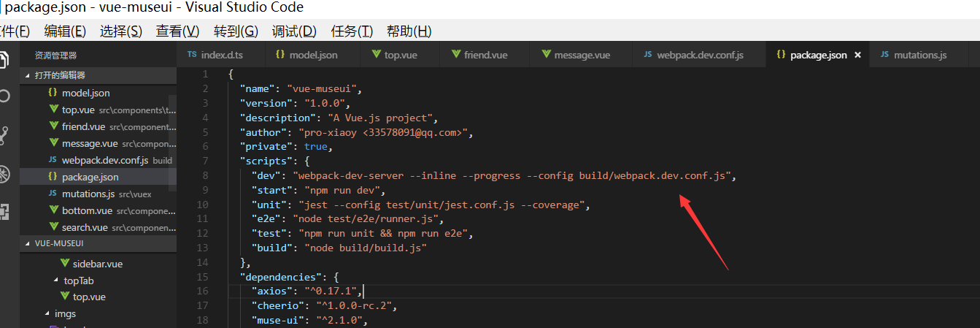
Task: Open the Debug view icon
Action: [4, 174]
